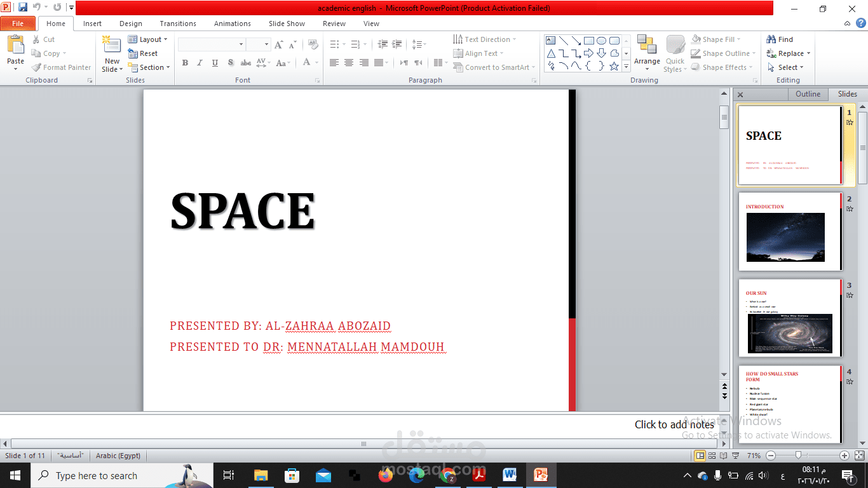868x488 pixels.
Task: Save the presentation from quick access toolbar
Action: 23,8
